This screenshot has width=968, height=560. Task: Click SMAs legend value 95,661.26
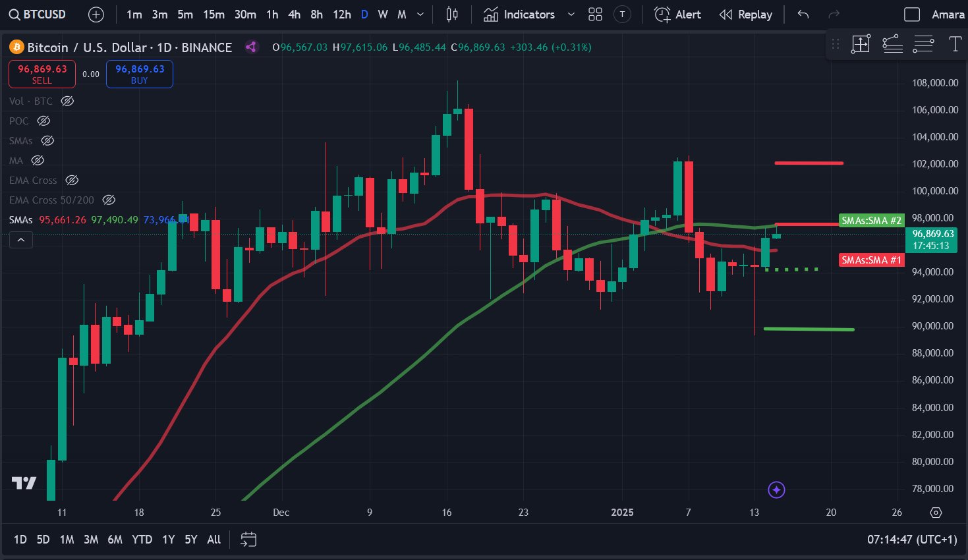(63, 220)
